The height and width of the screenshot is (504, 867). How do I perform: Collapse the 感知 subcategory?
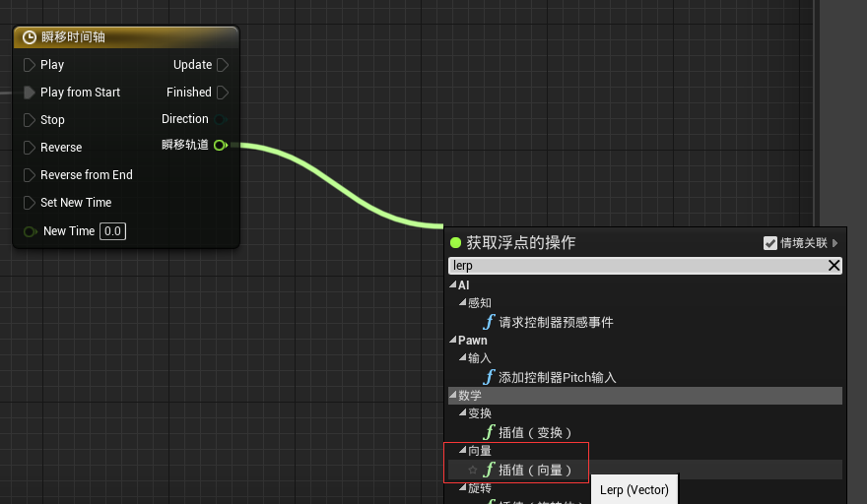click(463, 302)
